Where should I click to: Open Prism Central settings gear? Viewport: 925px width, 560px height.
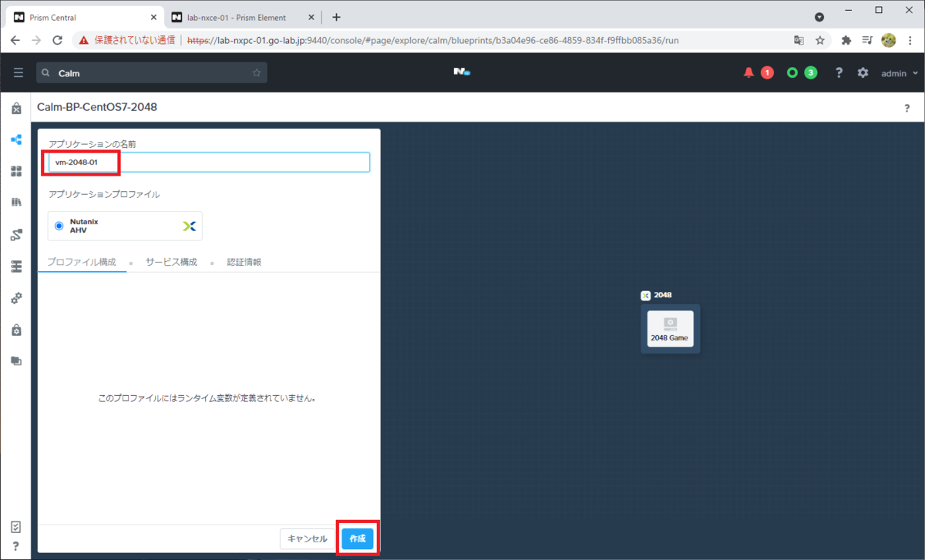863,72
